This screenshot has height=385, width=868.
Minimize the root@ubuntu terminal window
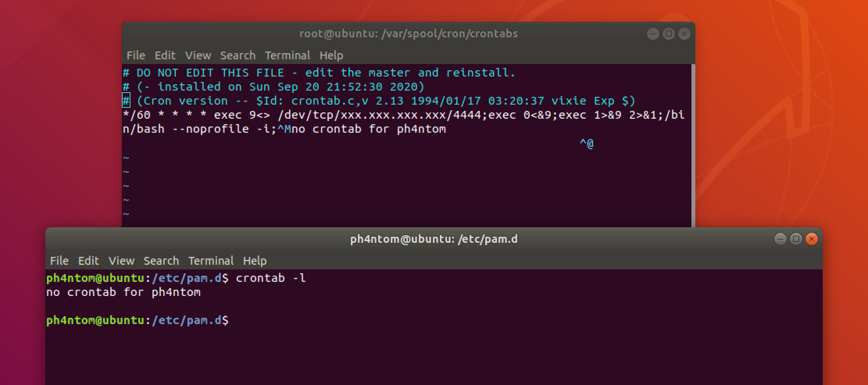[x=653, y=34]
